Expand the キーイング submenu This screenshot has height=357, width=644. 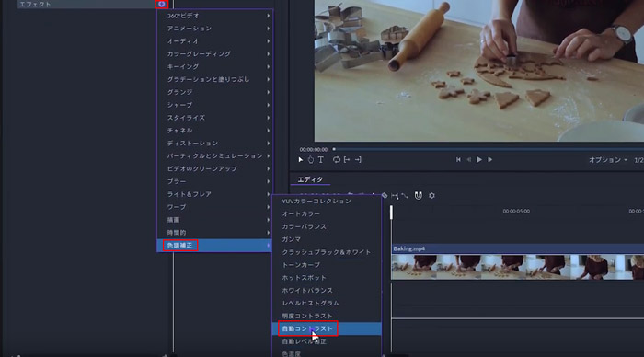coord(214,66)
